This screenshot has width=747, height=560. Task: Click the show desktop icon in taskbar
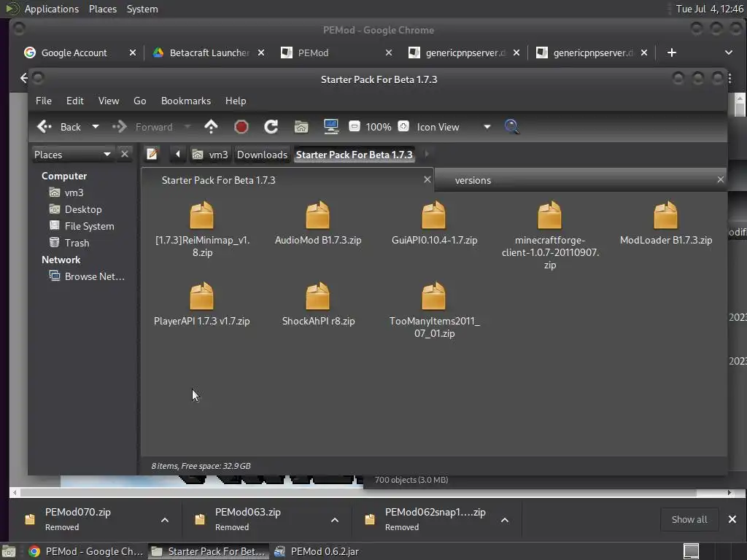[9, 551]
